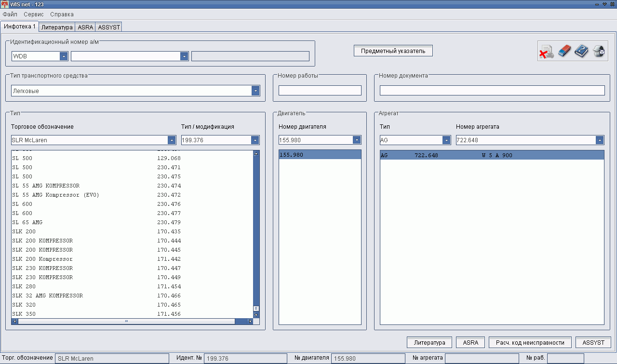Open the engine number 155.980 dropdown
Viewport: 617px width, 364px height.
tap(357, 140)
